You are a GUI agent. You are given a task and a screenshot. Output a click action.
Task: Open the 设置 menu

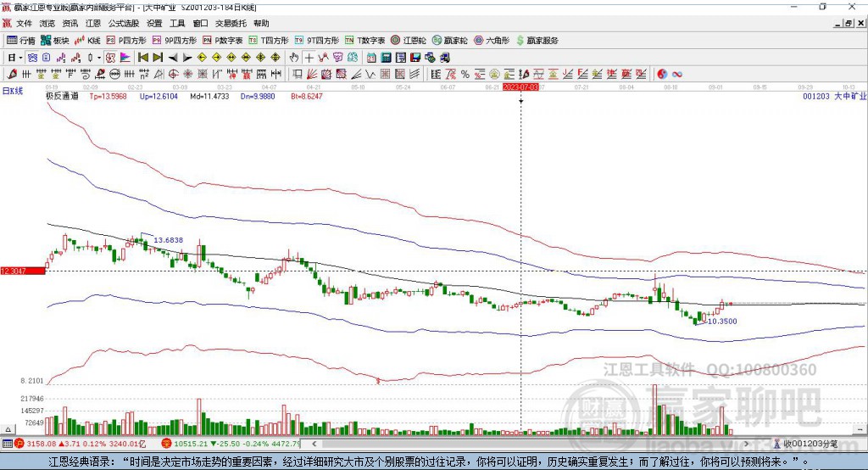click(x=154, y=23)
